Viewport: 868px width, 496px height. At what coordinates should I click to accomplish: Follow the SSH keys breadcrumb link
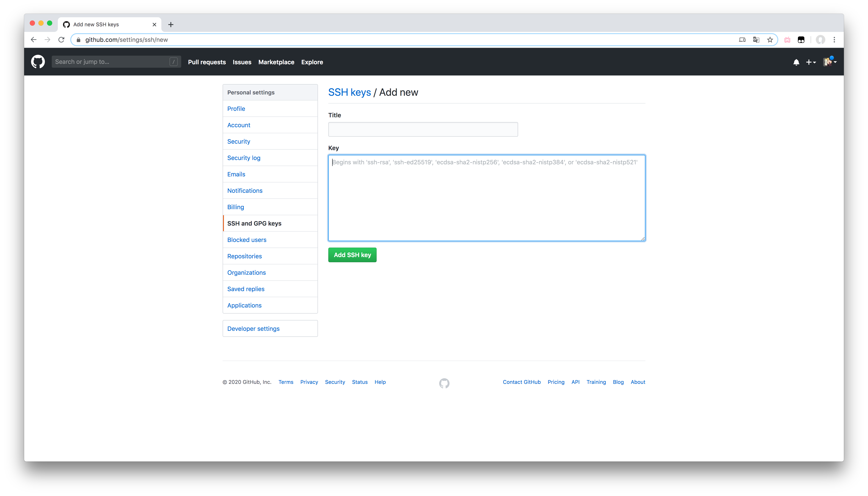(x=349, y=92)
